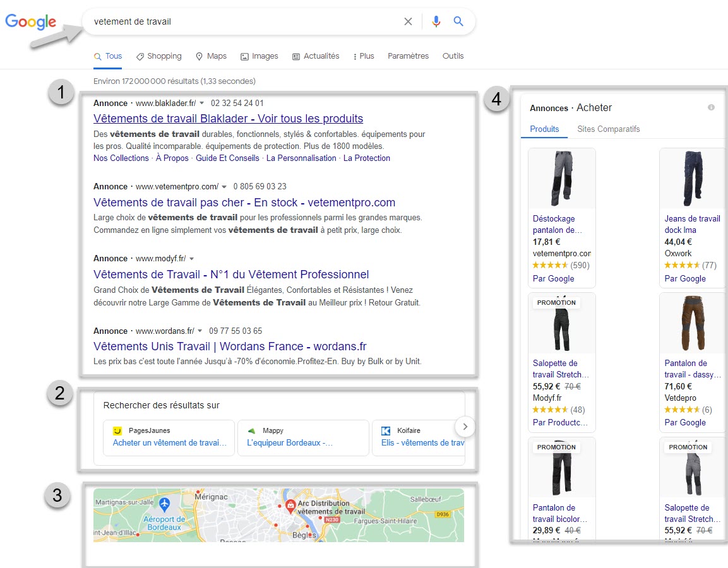Follow the 'La Protection' sitelink
This screenshot has width=728, height=568.
click(x=367, y=158)
